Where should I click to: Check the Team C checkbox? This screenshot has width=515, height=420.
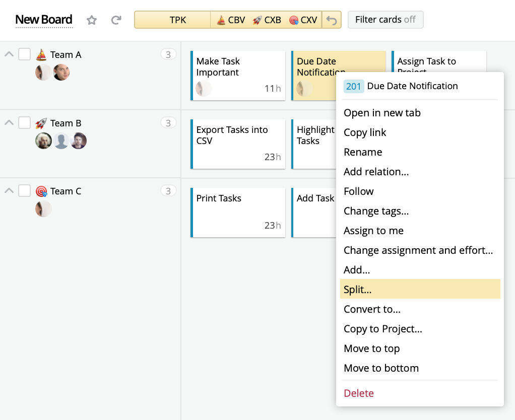[24, 190]
